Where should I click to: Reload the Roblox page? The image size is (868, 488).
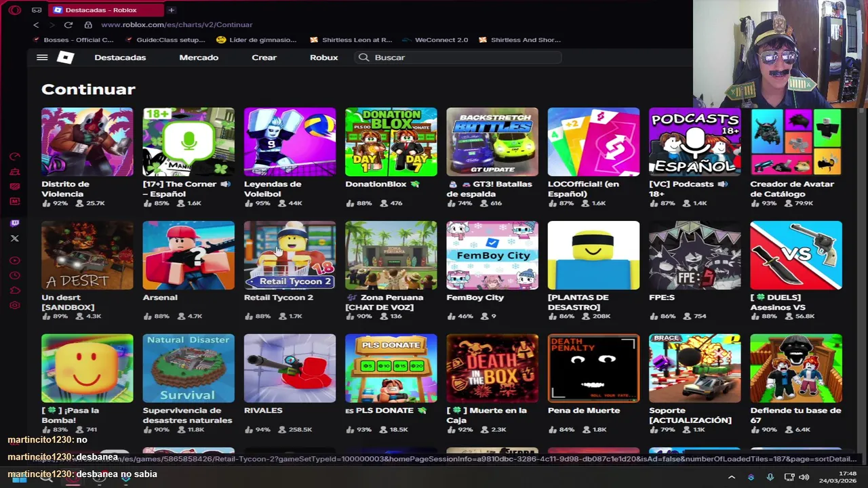tap(68, 25)
